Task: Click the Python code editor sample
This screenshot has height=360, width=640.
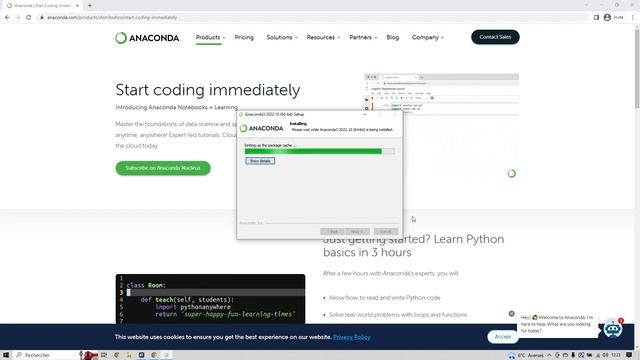Action: (x=210, y=299)
